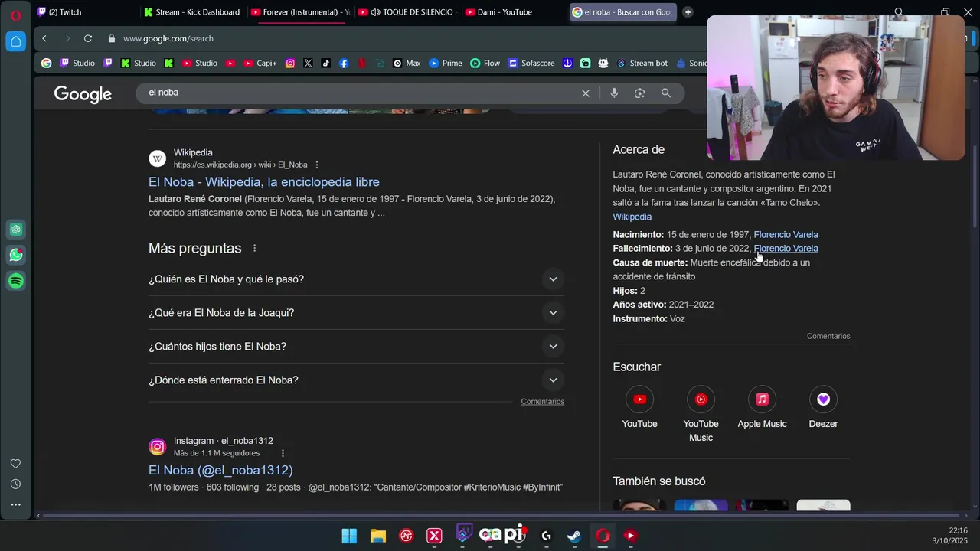This screenshot has height=551, width=980.
Task: Open the Prime bookmark
Action: pos(446,64)
